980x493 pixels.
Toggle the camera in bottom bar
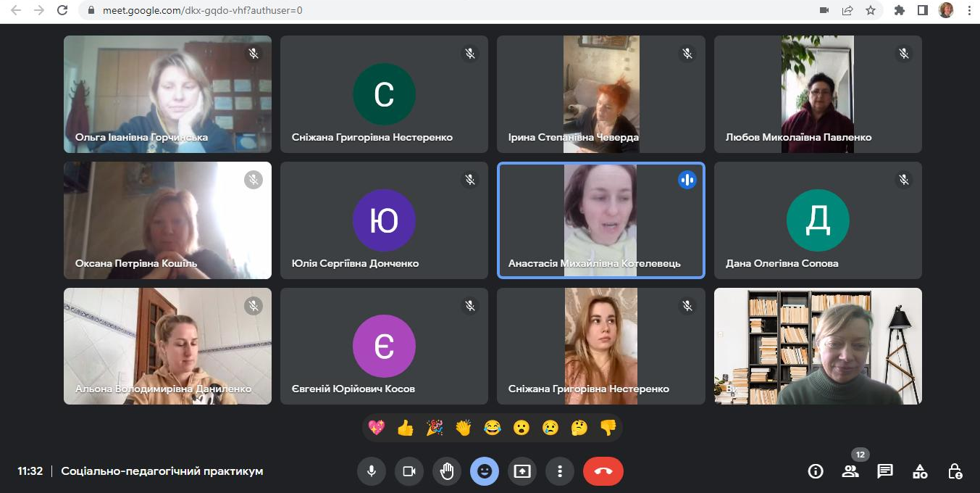(409, 471)
